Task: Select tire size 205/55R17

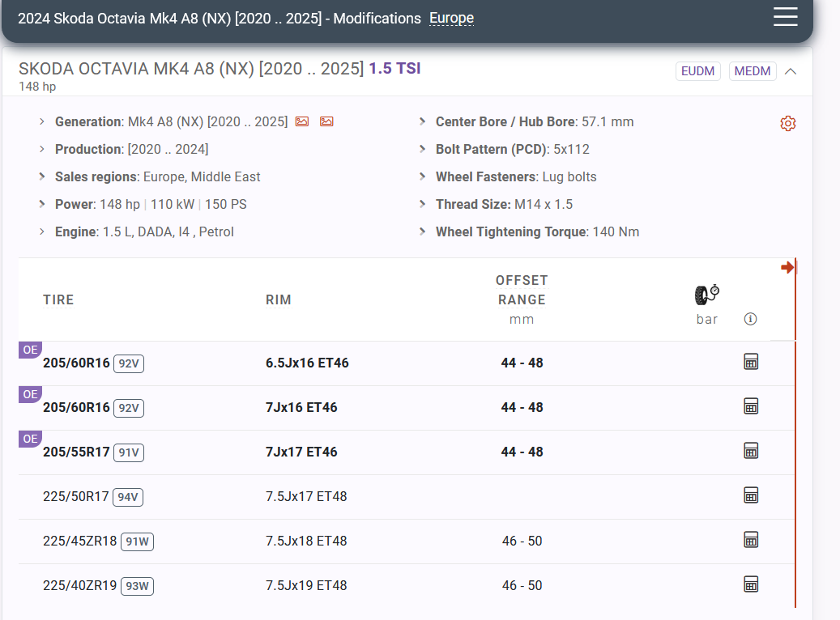Action: 76,452
